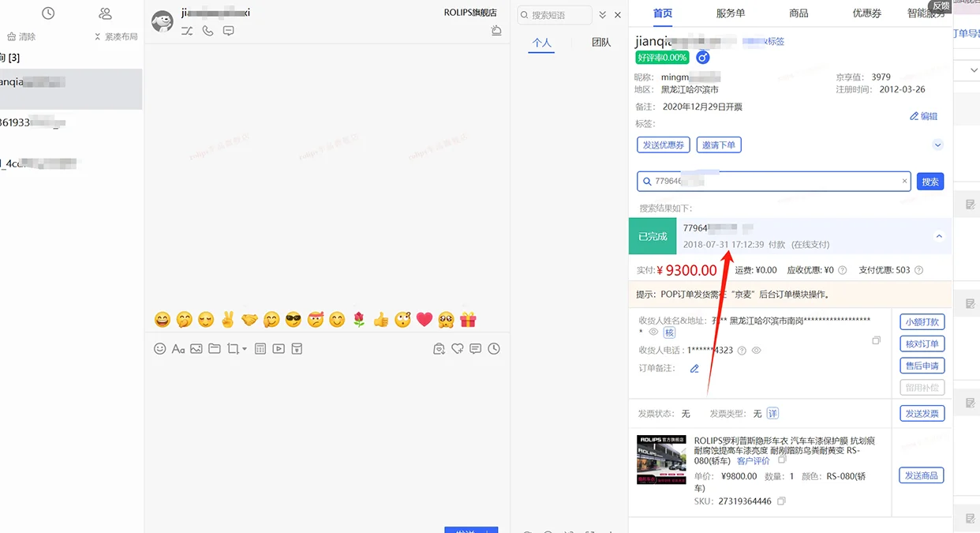Open the file folder icon in chat toolbar
The height and width of the screenshot is (533, 980).
(x=214, y=348)
